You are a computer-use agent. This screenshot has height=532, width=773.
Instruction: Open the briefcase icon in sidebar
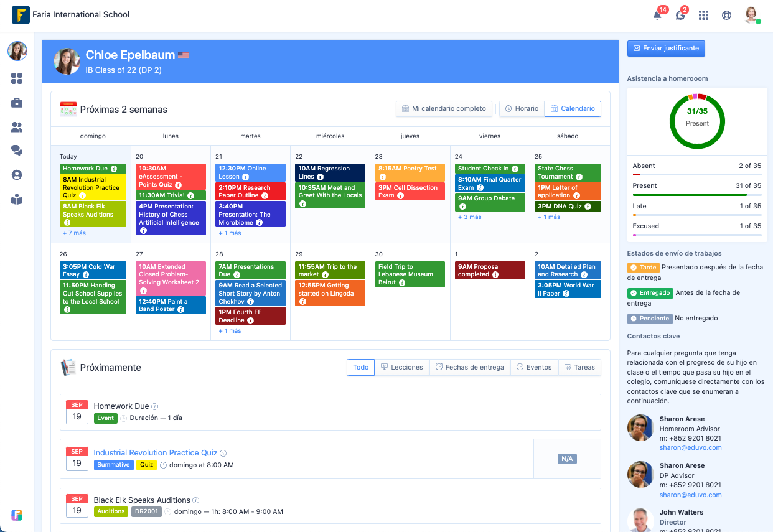[x=17, y=103]
